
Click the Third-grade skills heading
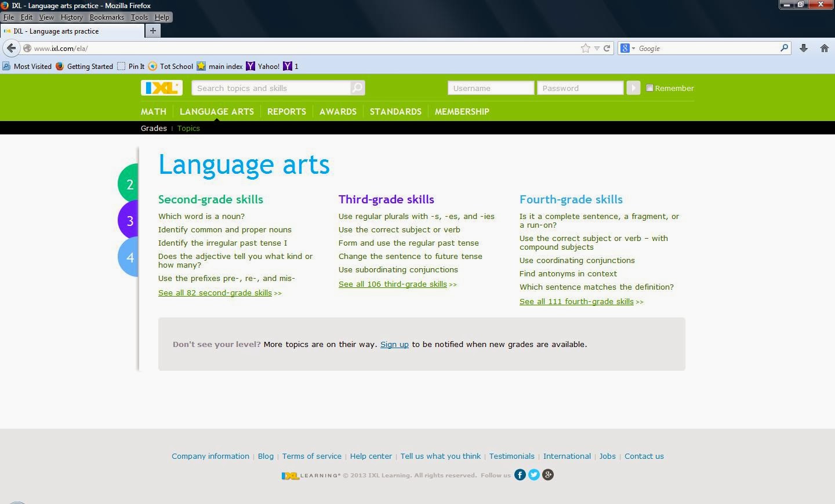[386, 199]
